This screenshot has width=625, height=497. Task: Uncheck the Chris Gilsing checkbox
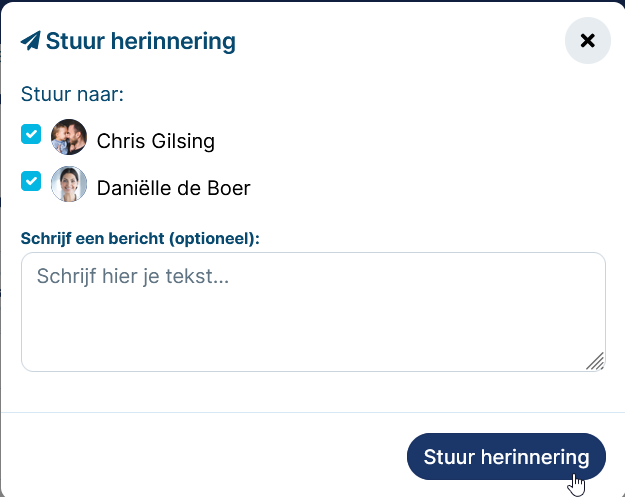(x=31, y=134)
